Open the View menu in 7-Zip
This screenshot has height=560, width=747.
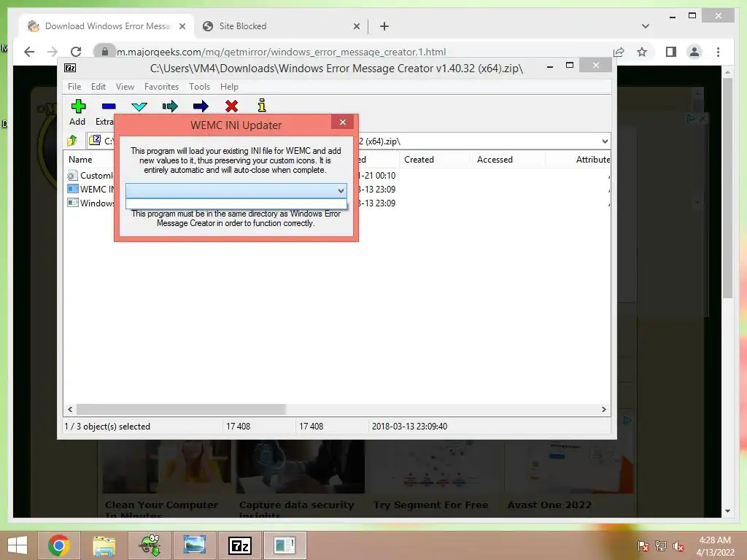[125, 87]
